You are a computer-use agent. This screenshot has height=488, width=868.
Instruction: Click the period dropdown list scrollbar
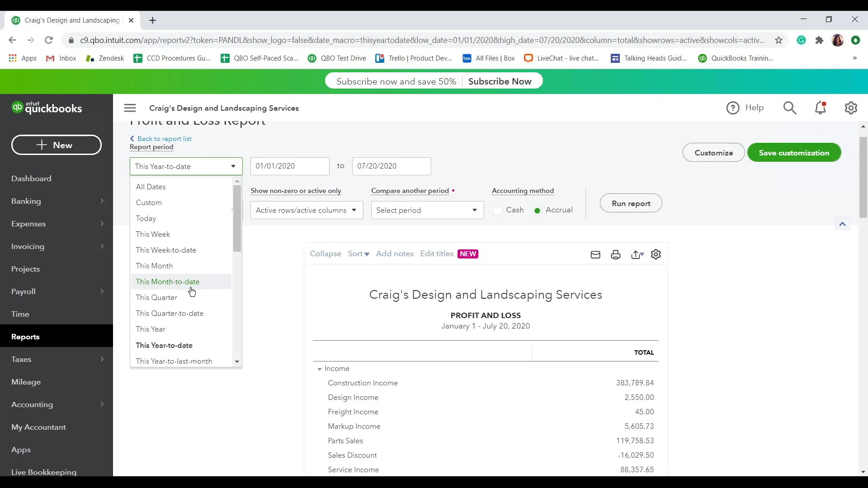237,218
